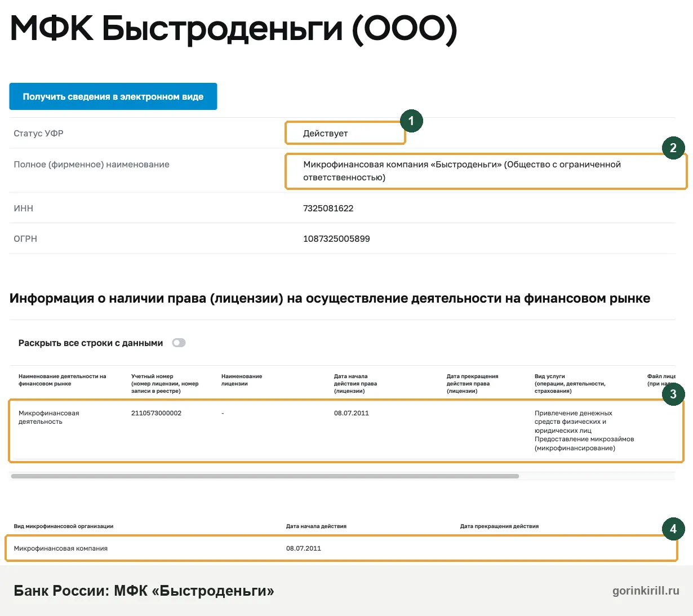The image size is (693, 616).
Task: Click the 'Учетный номер' column header
Action: (165, 383)
